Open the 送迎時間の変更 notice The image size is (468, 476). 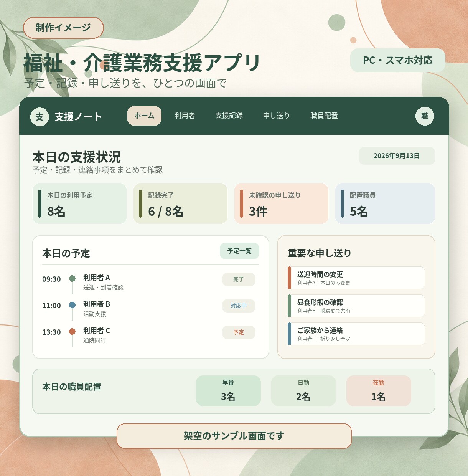tap(356, 278)
